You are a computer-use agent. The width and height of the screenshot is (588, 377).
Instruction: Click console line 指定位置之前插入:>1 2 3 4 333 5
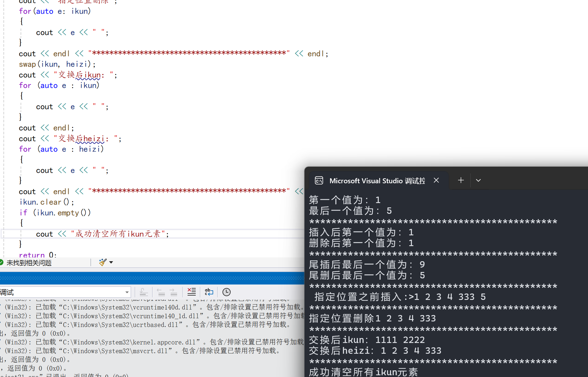[400, 297]
